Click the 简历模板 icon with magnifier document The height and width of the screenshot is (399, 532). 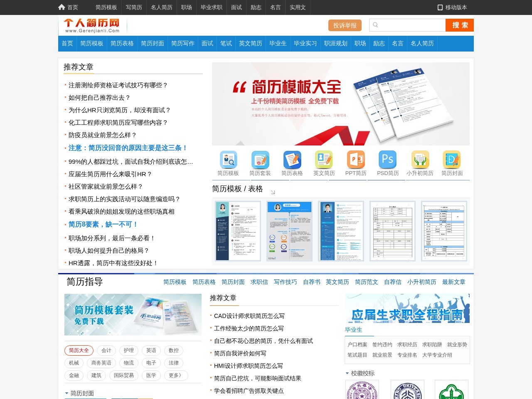point(228,159)
